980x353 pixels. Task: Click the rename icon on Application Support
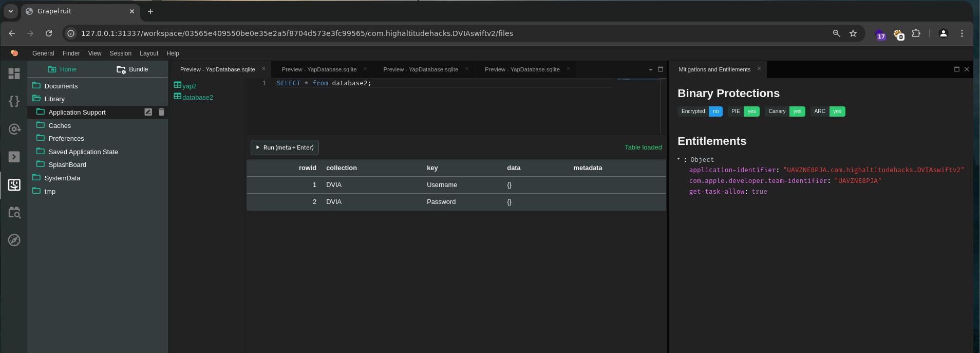148,112
